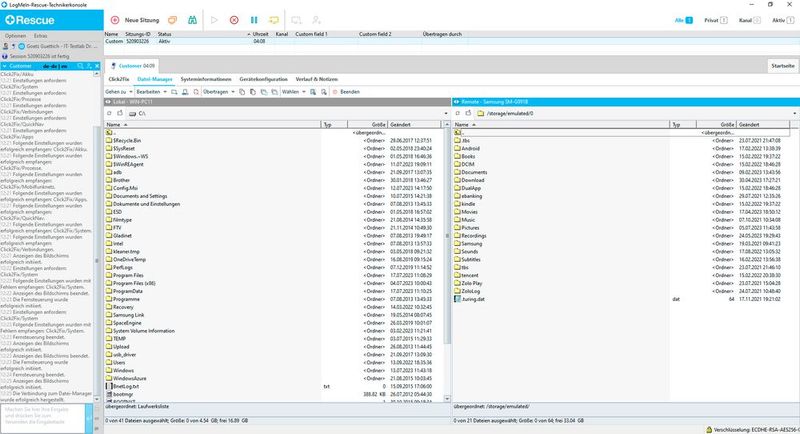Expand the Bearbeiten dropdown menu

(x=150, y=91)
